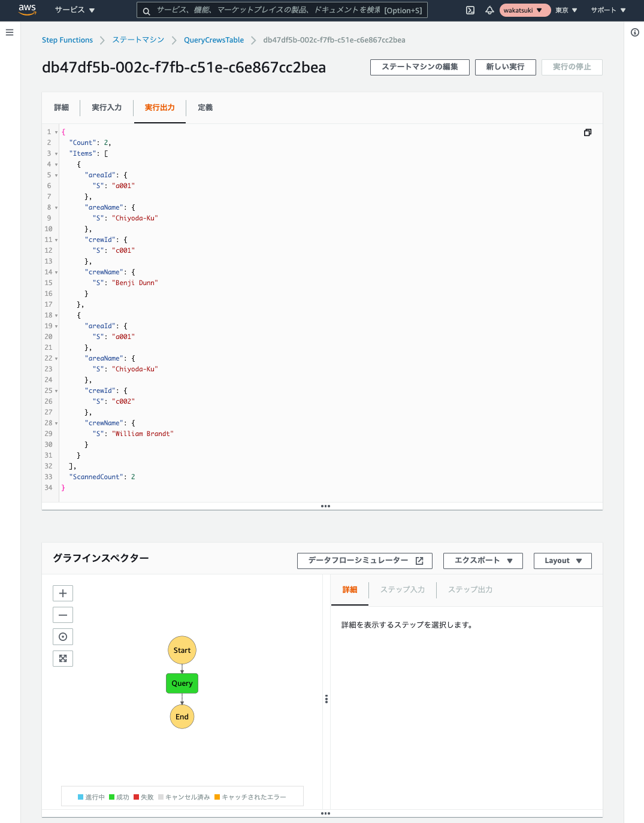Viewport: 644px width, 823px height.
Task: Switch to the 定義 tab
Action: click(205, 108)
